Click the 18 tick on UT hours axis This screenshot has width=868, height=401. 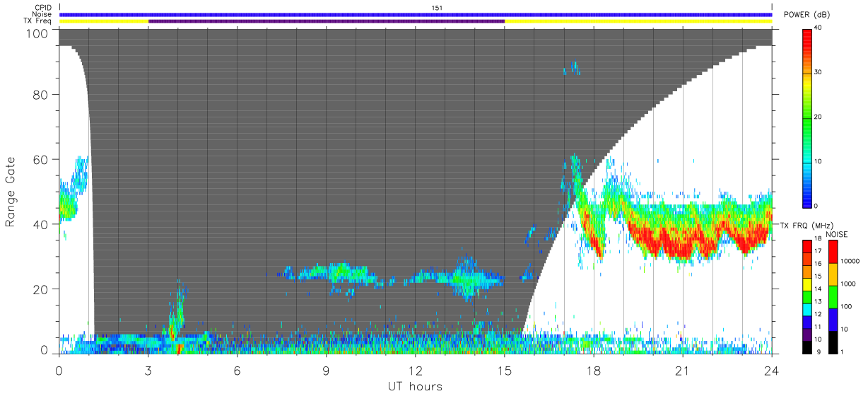point(594,370)
